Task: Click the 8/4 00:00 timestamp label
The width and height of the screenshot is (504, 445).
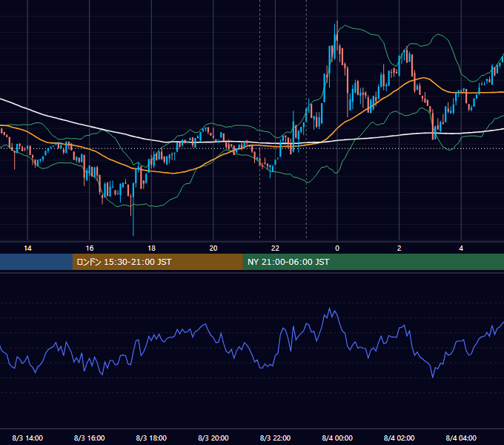Action: click(337, 438)
